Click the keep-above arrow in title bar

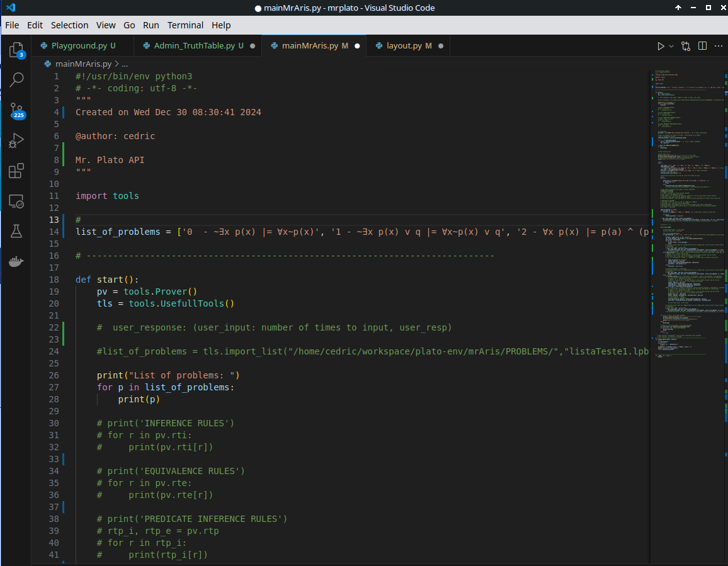pos(678,8)
